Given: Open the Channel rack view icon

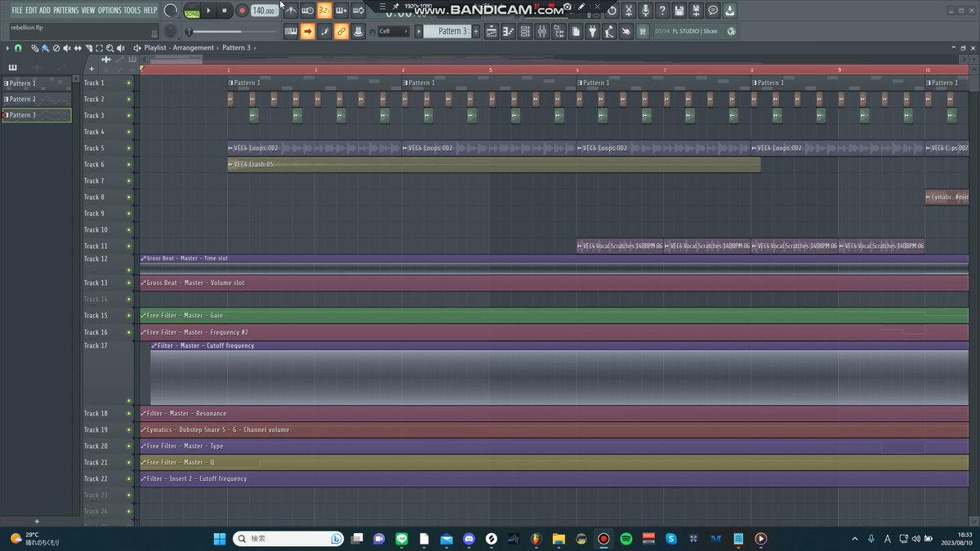Looking at the screenshot, I should (525, 31).
